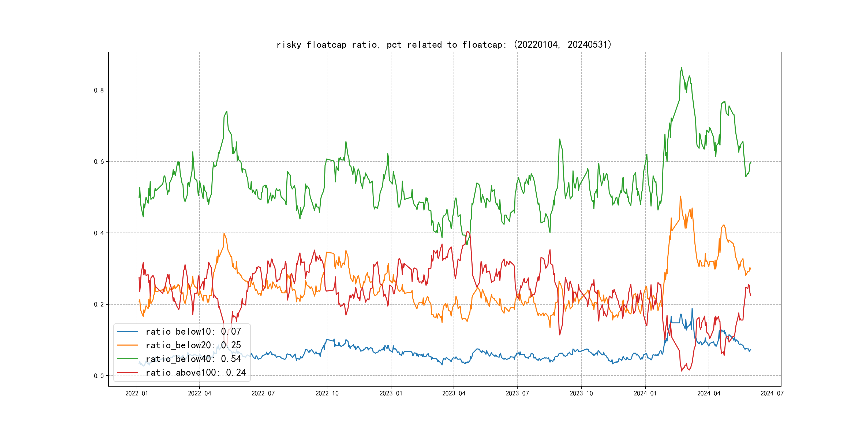Click the green ratio_below40 legend line swatch
Image resolution: width=868 pixels, height=434 pixels.
127,359
